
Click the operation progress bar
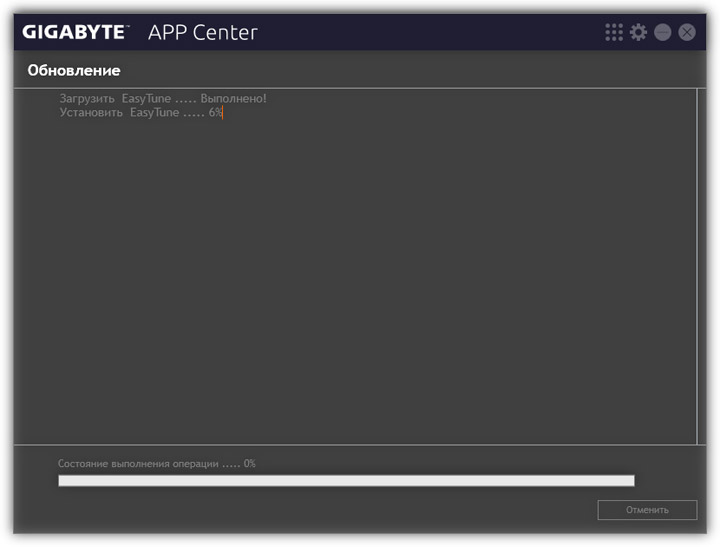[346, 480]
